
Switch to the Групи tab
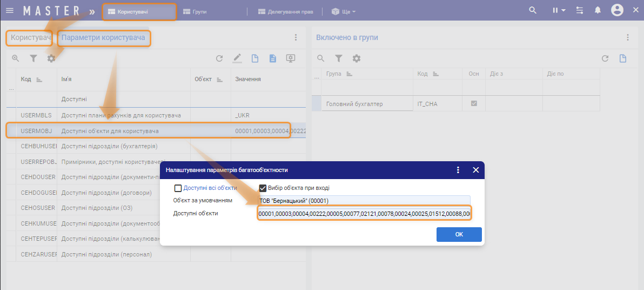click(x=194, y=11)
